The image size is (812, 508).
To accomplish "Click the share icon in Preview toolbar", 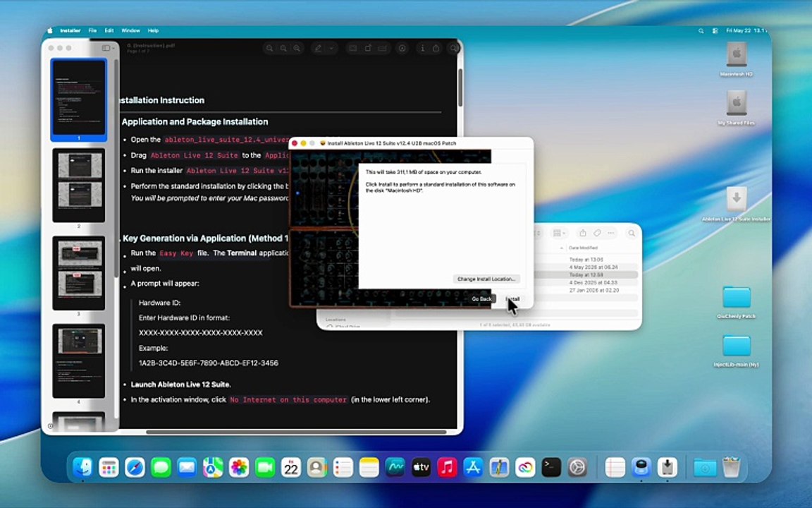I will tap(436, 48).
